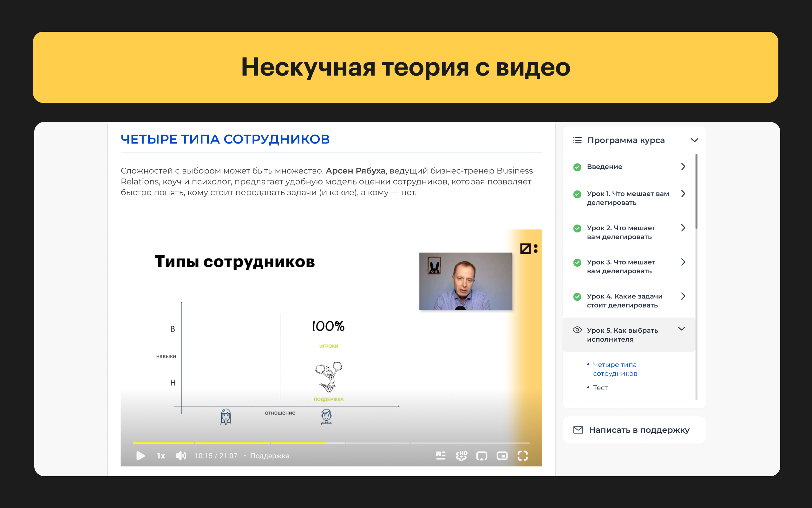Click the 10:15 / 21:07 time display
Screen dimensions: 812x508
216,456
